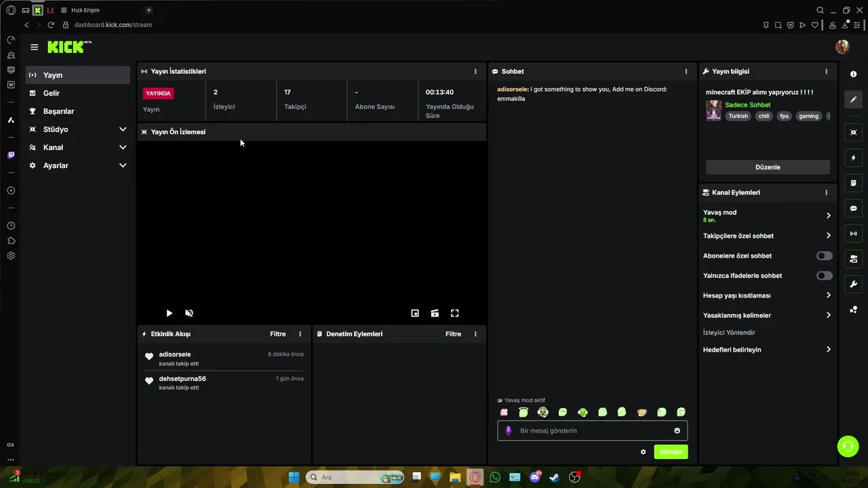
Task: Open Yasaklanmış kelimeler settings
Action: 767,315
